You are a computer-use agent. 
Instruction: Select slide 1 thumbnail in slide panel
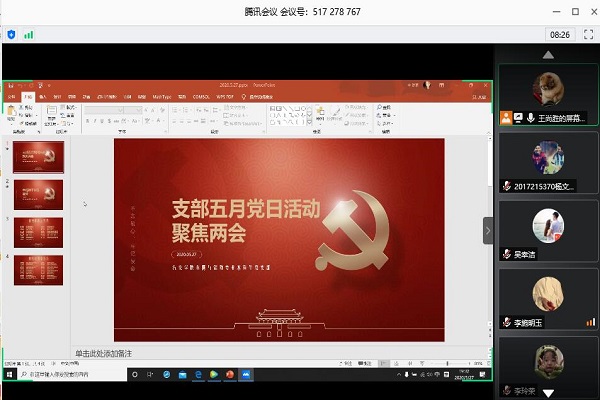38,157
